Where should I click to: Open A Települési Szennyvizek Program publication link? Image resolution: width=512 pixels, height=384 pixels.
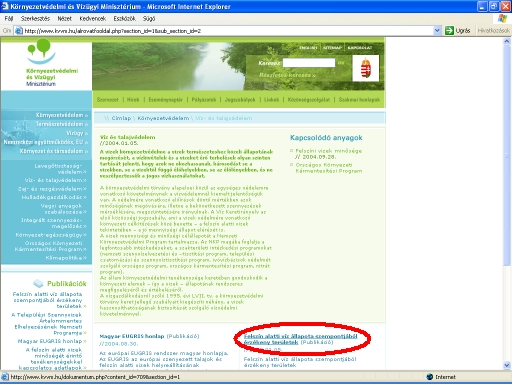pyautogui.click(x=49, y=324)
